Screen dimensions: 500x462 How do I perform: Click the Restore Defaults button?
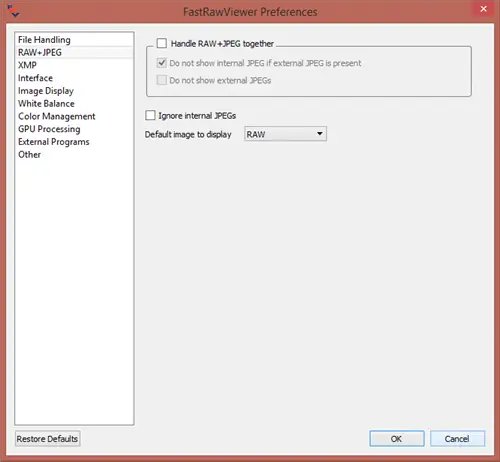pyautogui.click(x=47, y=439)
